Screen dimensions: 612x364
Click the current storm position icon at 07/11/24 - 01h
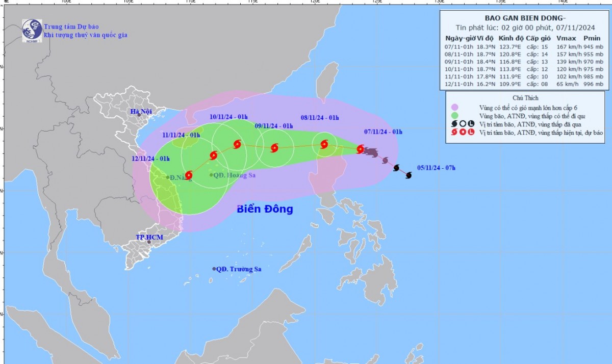(x=360, y=149)
